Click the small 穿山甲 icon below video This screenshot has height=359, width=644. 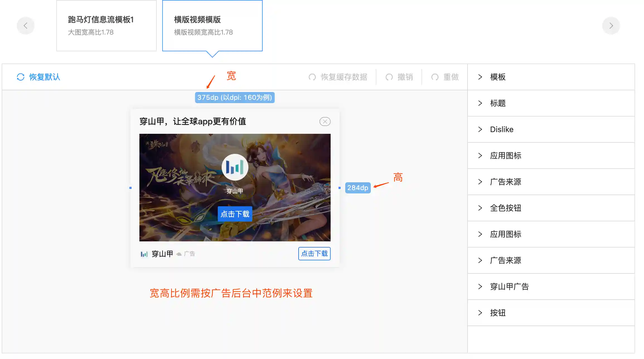144,254
